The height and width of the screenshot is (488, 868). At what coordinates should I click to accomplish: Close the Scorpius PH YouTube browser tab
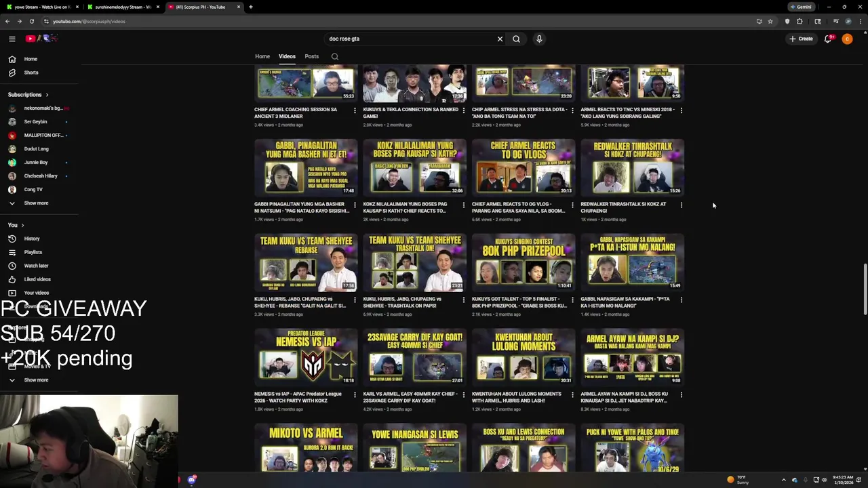click(x=239, y=7)
